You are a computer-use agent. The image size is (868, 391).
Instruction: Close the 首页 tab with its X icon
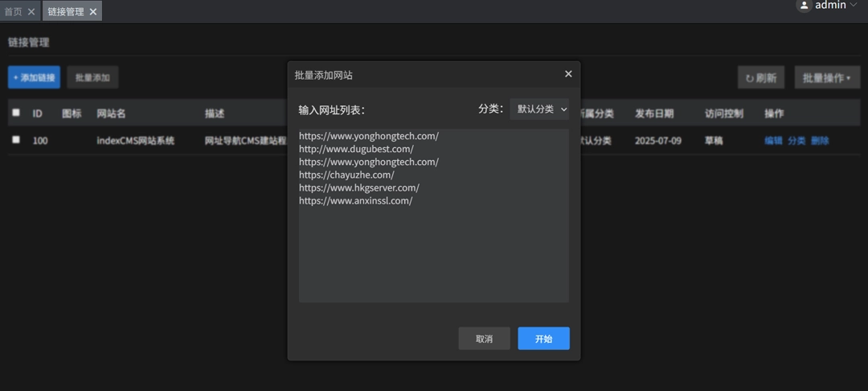[x=31, y=12]
